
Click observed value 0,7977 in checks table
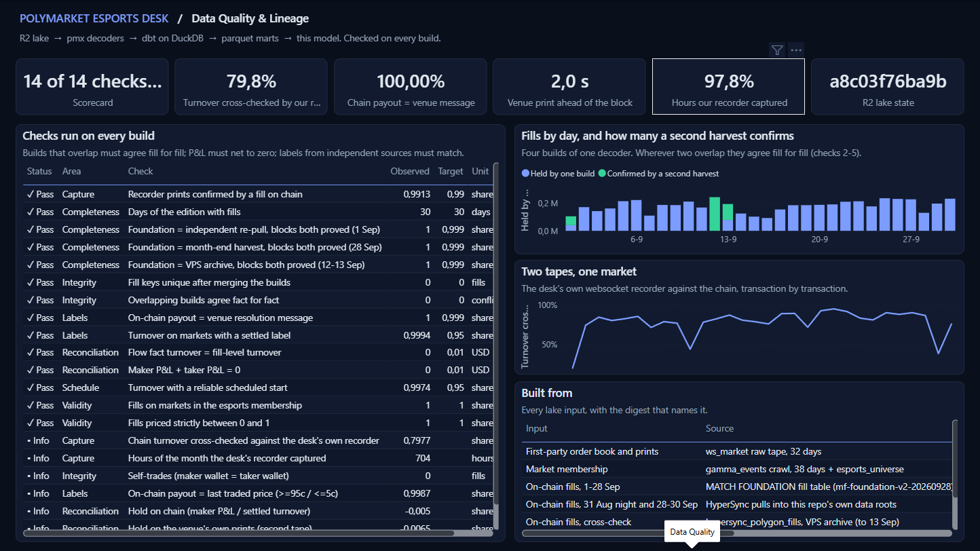(x=417, y=440)
